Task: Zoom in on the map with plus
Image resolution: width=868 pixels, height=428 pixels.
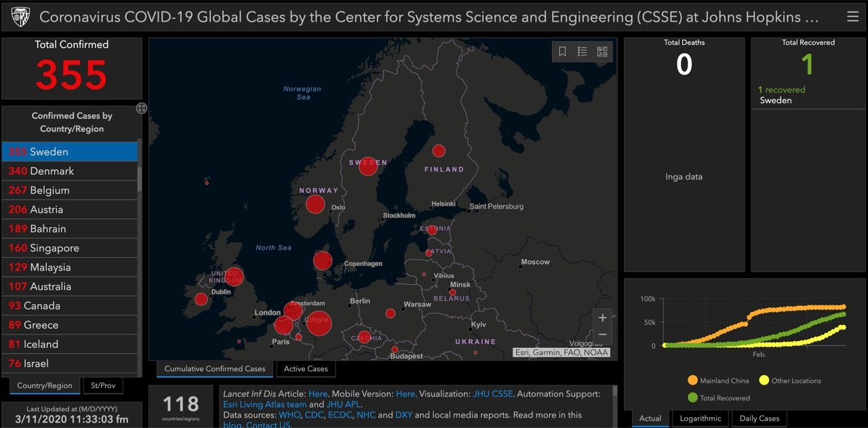Action: tap(602, 317)
